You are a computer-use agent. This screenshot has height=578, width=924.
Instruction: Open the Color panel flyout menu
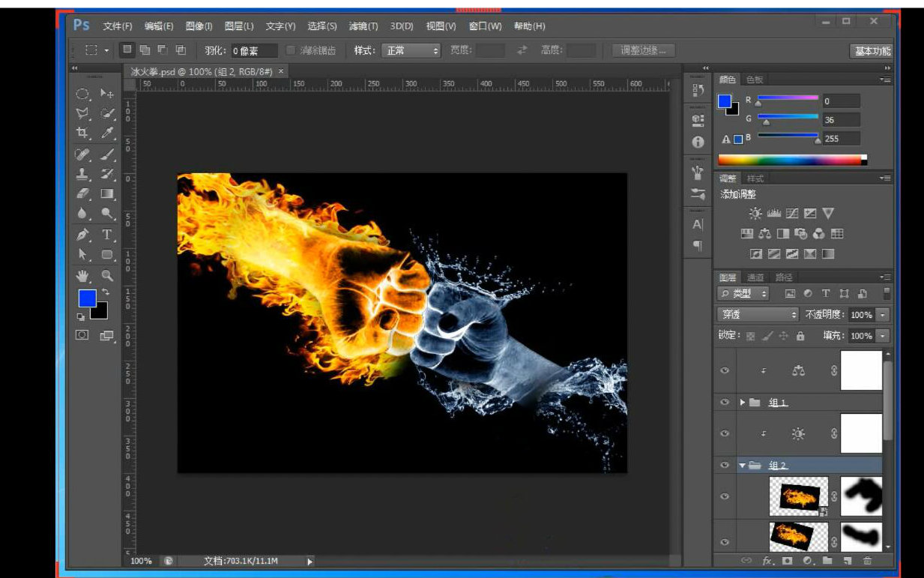886,79
